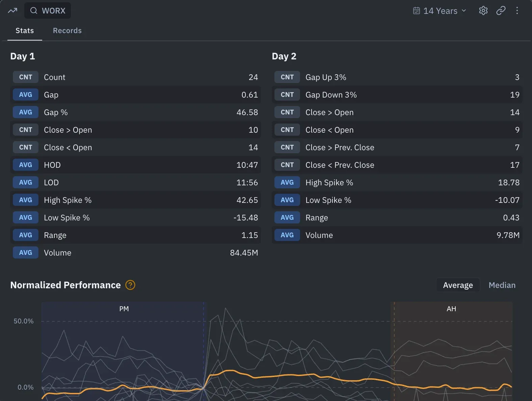This screenshot has height=401, width=532.
Task: Click the AH after-hours region label on chart
Action: click(x=451, y=309)
